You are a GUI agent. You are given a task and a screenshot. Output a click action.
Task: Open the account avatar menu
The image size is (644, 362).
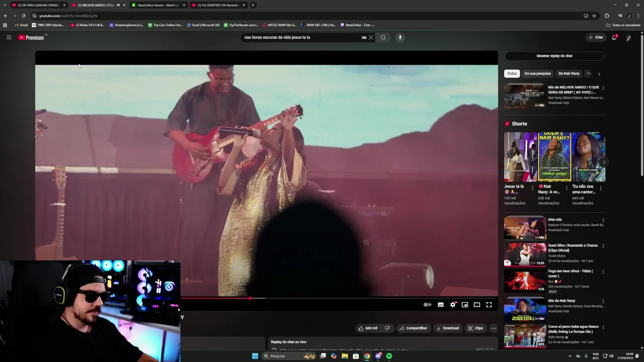[628, 37]
